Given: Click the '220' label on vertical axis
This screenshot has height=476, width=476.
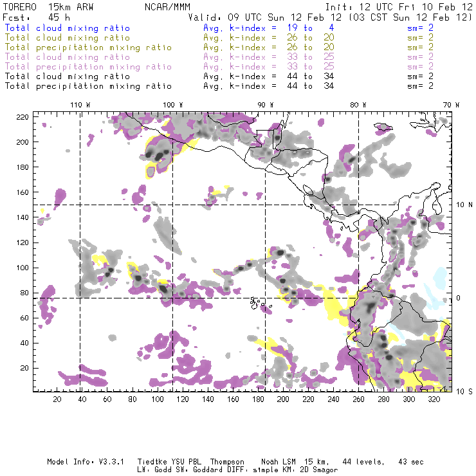Looking at the screenshot, I should [22, 117].
